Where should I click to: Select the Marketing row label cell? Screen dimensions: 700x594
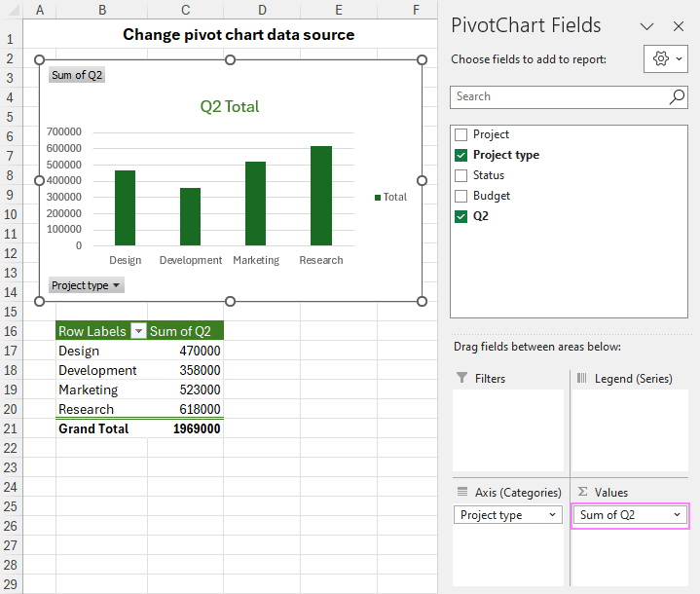102,390
